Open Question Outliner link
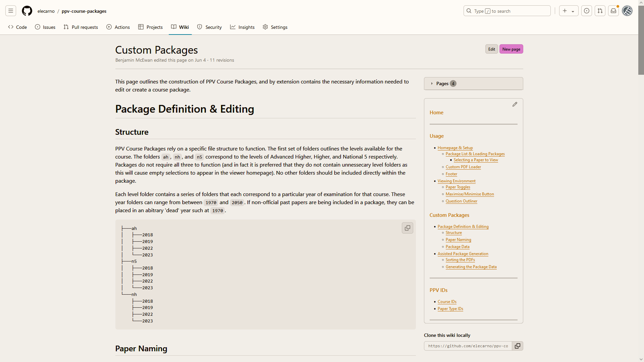The height and width of the screenshot is (362, 644). click(x=461, y=201)
